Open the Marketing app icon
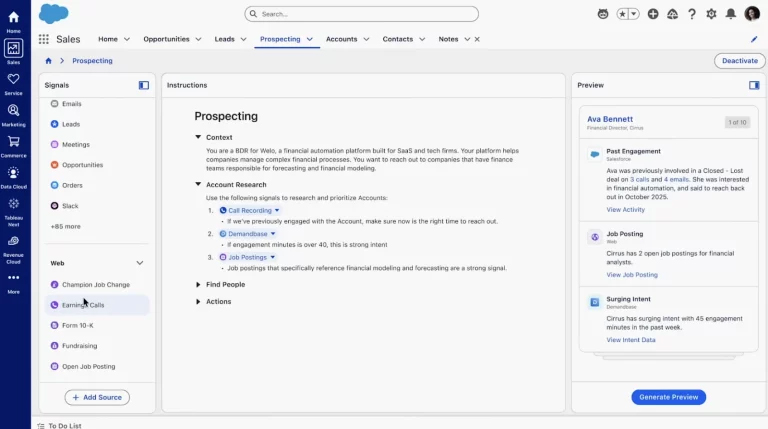768x429 pixels. pos(13,114)
